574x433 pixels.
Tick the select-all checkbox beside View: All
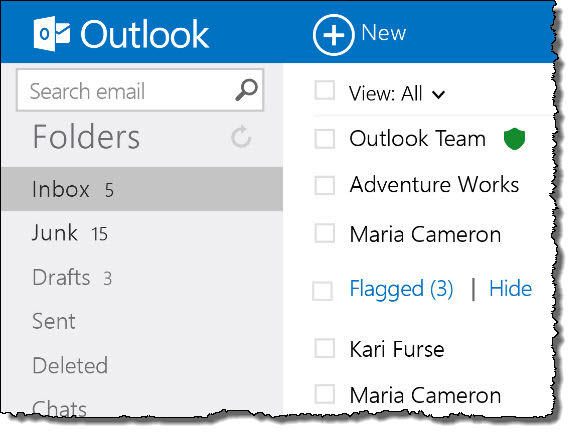[x=325, y=90]
